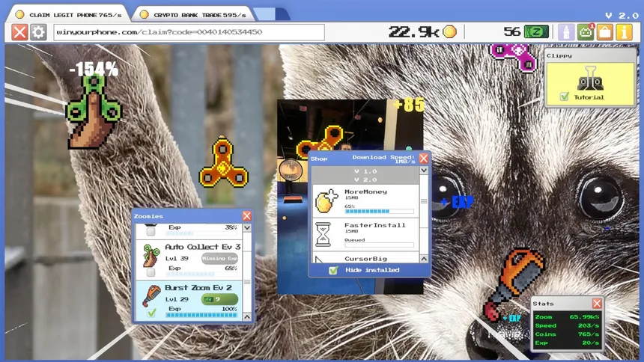Click the green Z cash bill icon

536,31
